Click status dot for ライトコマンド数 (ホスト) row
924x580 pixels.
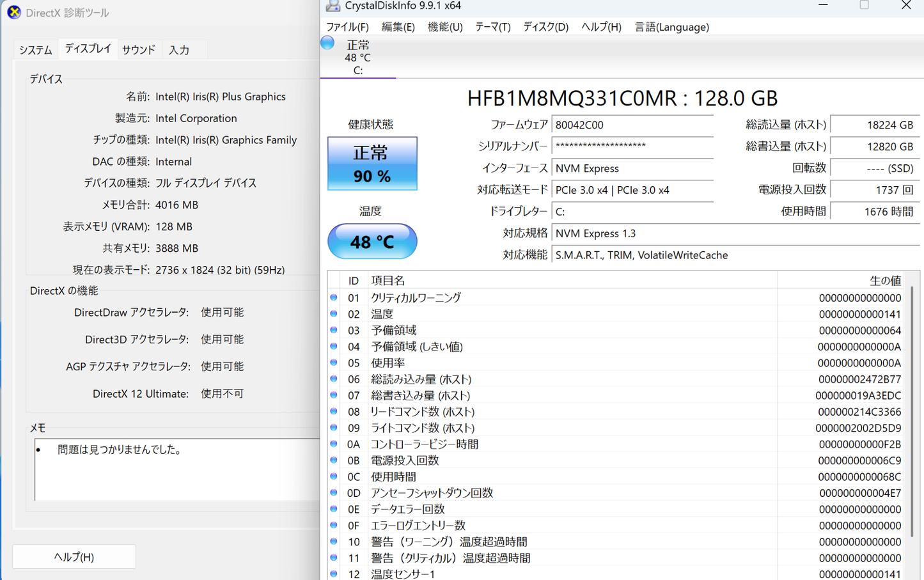coord(334,427)
